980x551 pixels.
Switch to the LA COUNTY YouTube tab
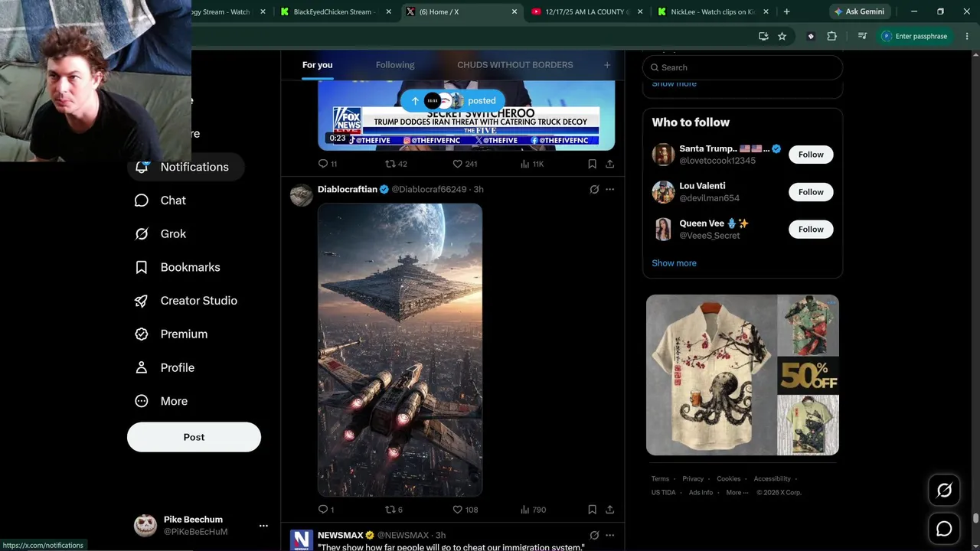588,12
